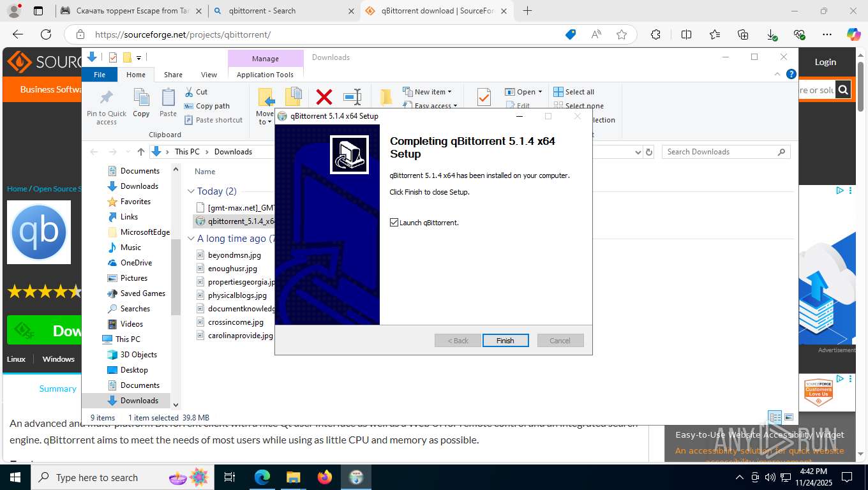Click the Properties checkmark icon

point(484,97)
